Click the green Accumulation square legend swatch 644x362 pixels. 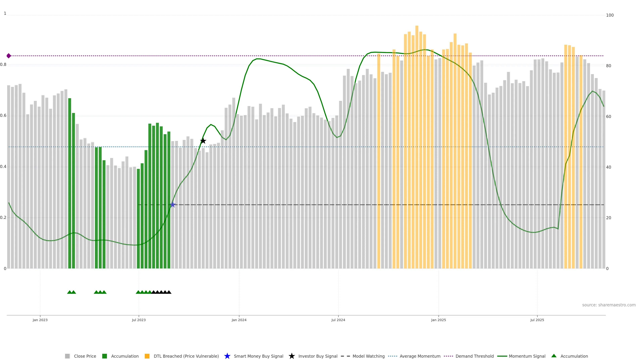pyautogui.click(x=104, y=356)
